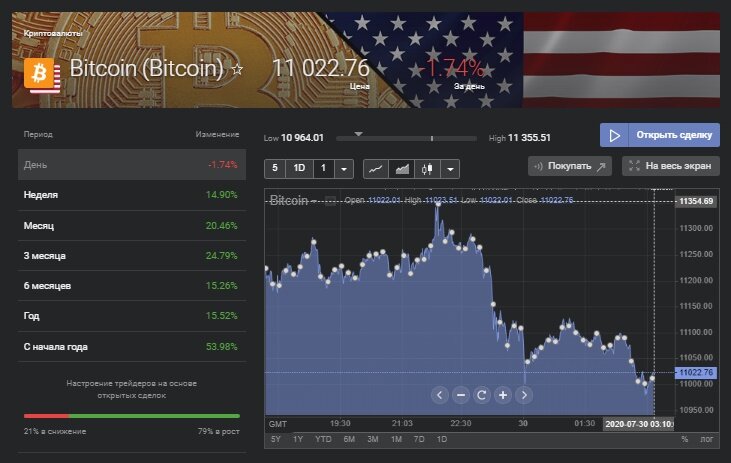Image resolution: width=731 pixels, height=463 pixels.
Task: Select the 6M time range
Action: click(x=349, y=439)
